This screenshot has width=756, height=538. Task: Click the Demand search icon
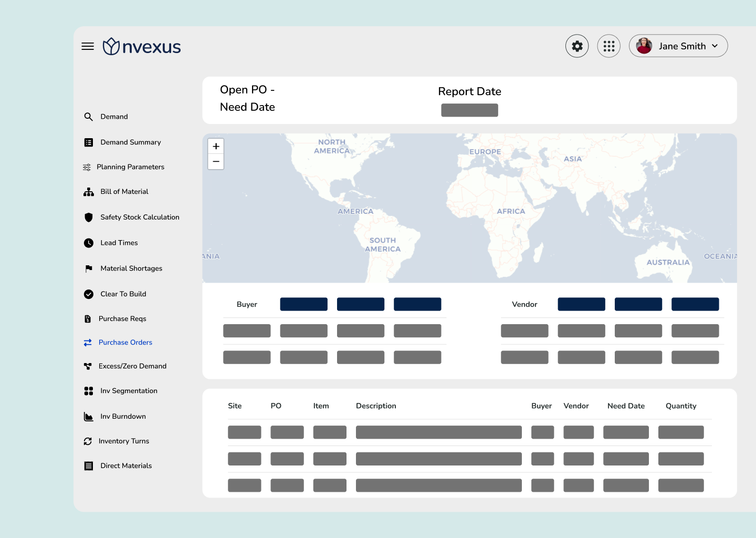(x=89, y=117)
